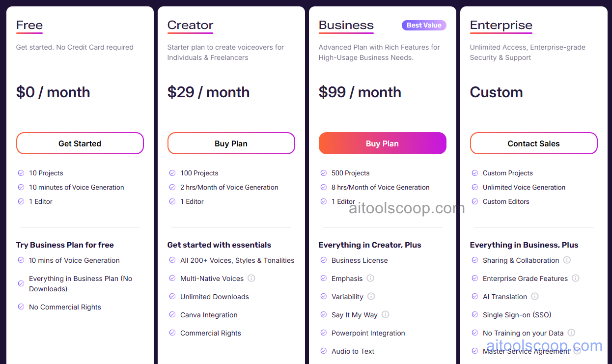Click the info icon beside Multi-Native Voices
The height and width of the screenshot is (364, 612).
coord(251,279)
